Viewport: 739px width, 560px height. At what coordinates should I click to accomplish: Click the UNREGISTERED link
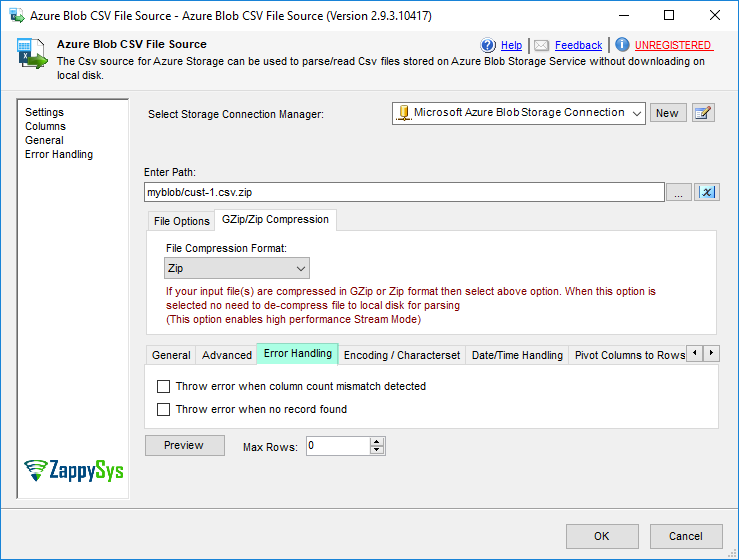pos(673,45)
